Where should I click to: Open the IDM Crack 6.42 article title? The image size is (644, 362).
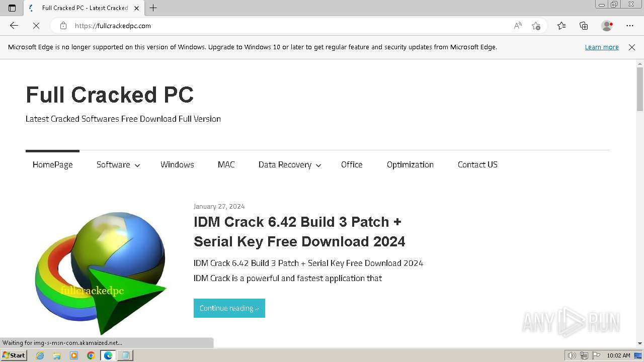point(299,231)
